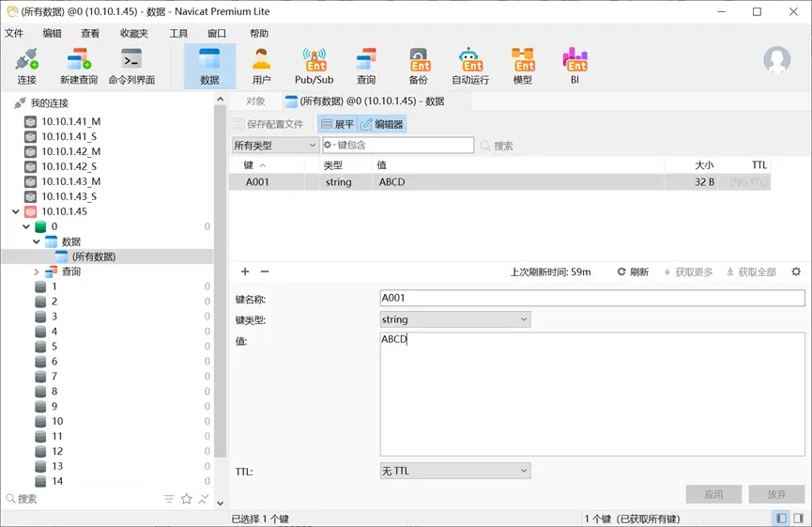Click the 获取全部 button
The height and width of the screenshot is (527, 812).
click(x=751, y=271)
